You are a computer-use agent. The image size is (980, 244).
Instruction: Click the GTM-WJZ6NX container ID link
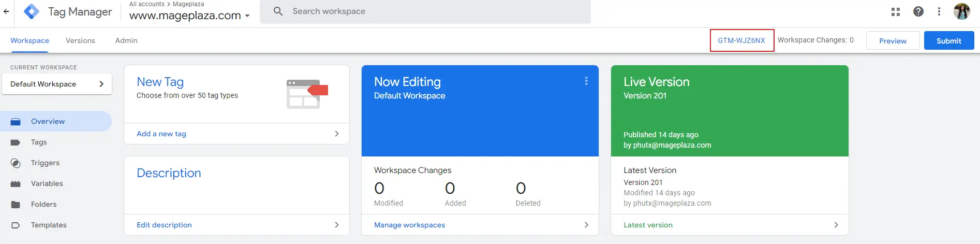point(741,40)
